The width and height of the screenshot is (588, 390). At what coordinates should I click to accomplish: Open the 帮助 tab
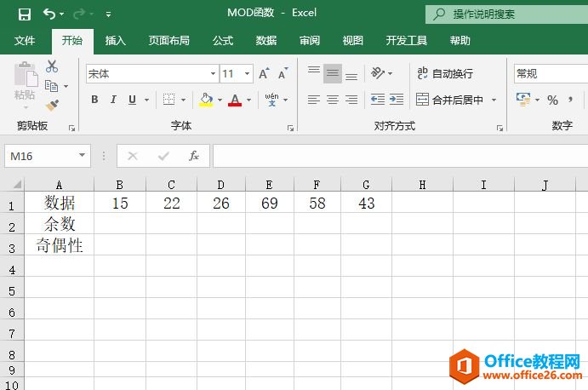tap(460, 41)
